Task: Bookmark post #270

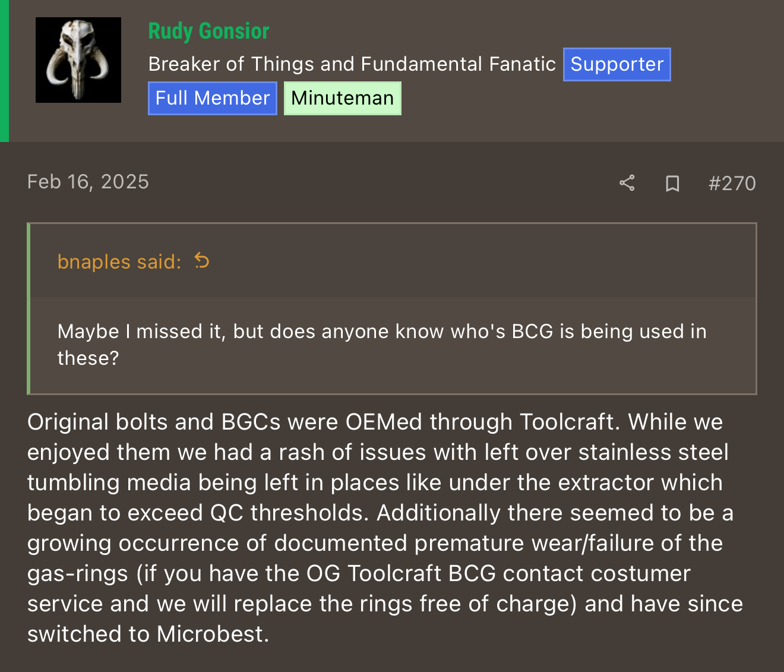Action: [672, 183]
